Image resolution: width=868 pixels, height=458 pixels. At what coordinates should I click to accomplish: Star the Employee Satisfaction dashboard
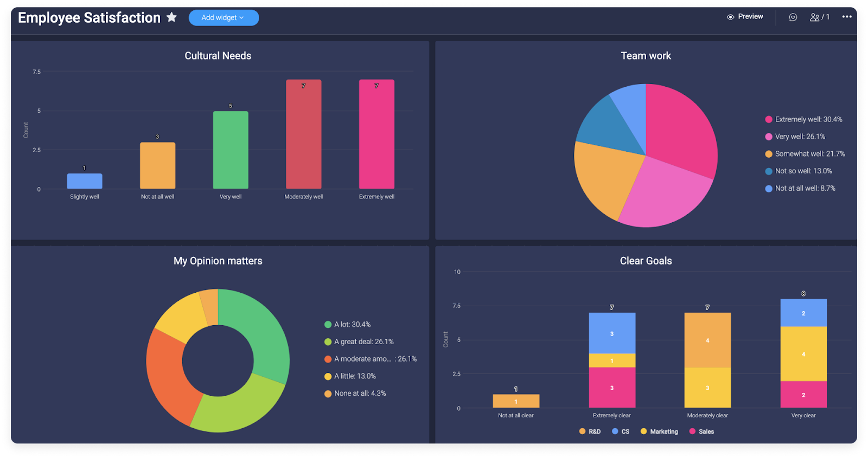coord(171,17)
